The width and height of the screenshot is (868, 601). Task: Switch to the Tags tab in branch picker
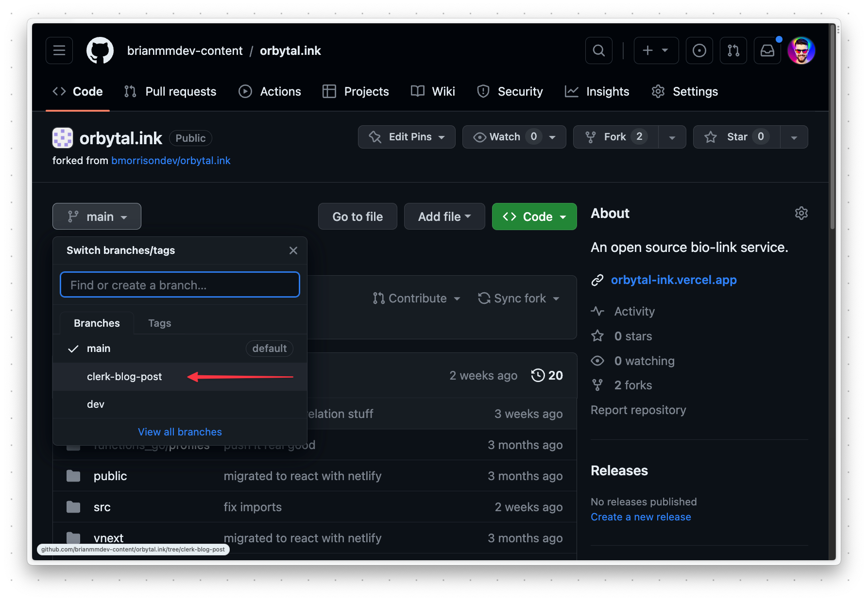[159, 323]
